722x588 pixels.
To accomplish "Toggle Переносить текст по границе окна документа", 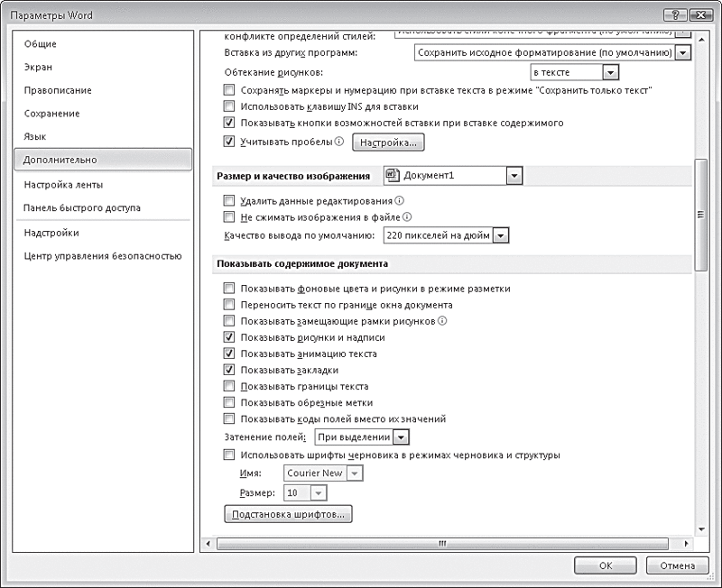I will 229,305.
